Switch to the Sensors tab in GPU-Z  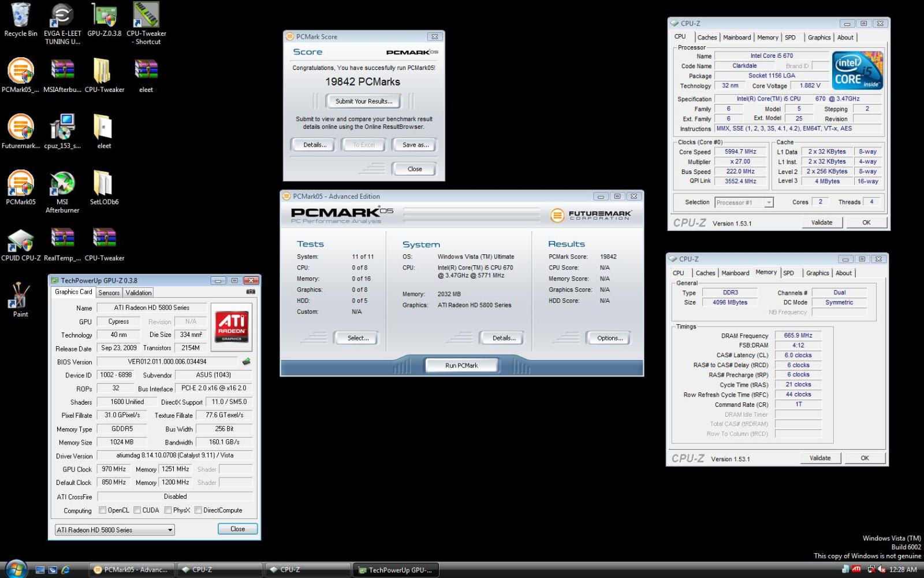[109, 292]
